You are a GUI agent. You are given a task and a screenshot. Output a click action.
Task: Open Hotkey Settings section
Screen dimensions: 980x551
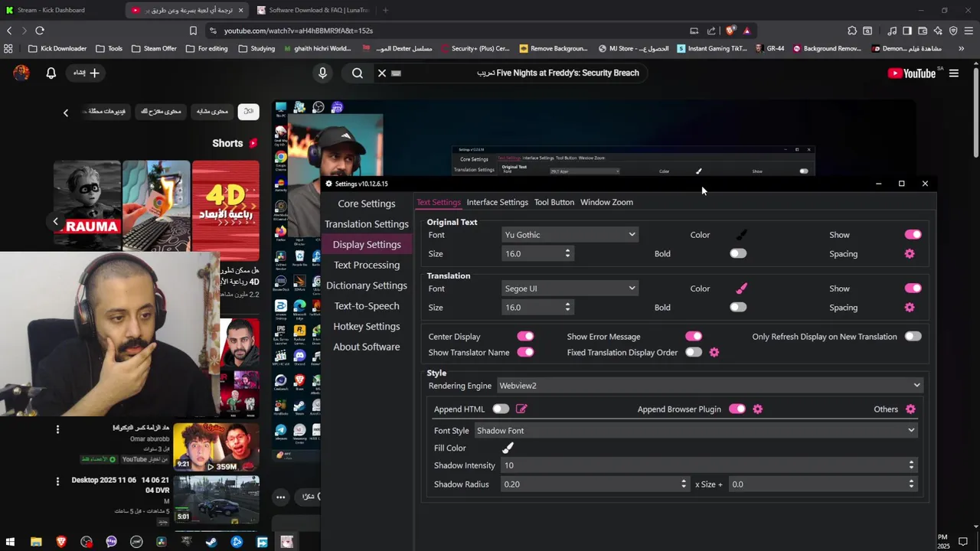pyautogui.click(x=367, y=326)
